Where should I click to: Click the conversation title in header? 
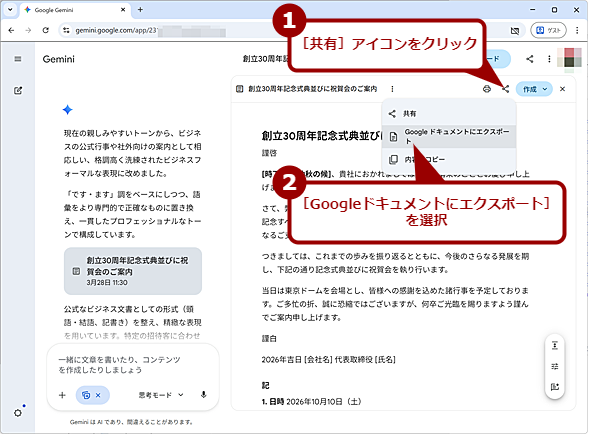pyautogui.click(x=266, y=59)
